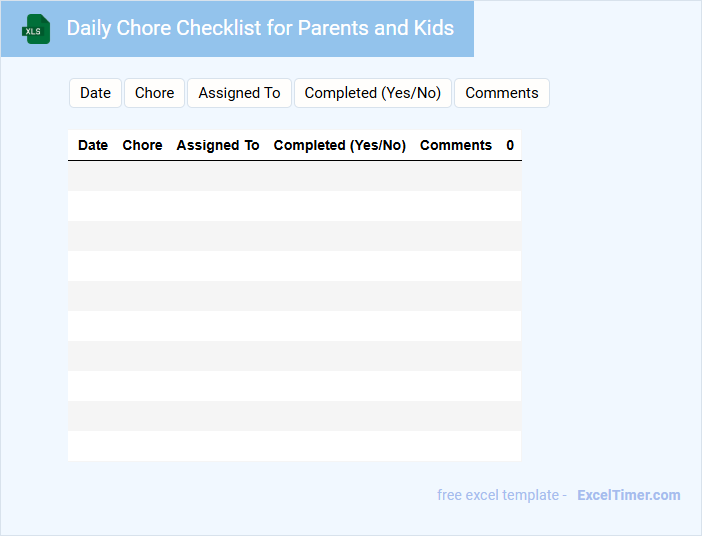Click the green XLS file icon
The image size is (702, 536).
36,29
